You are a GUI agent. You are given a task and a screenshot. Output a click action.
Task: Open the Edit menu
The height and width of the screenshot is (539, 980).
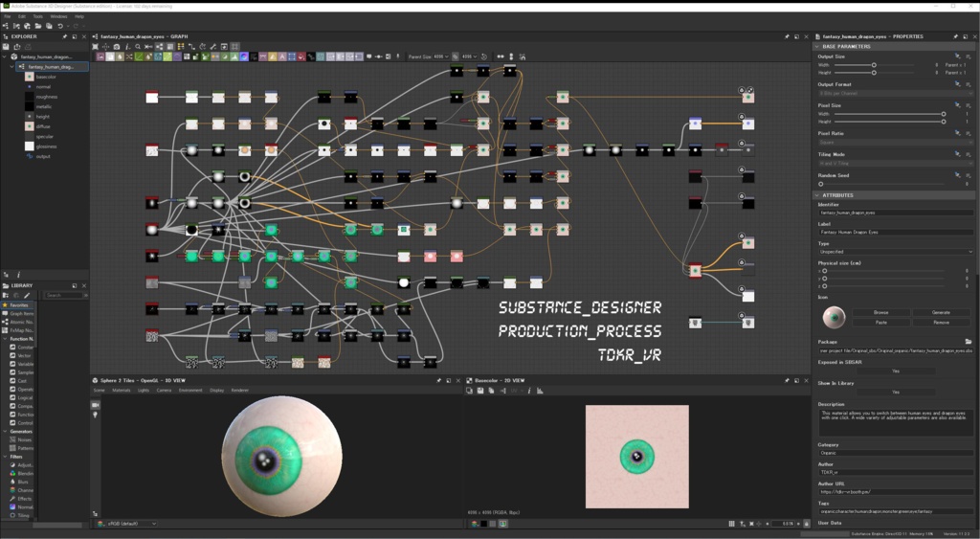point(22,16)
